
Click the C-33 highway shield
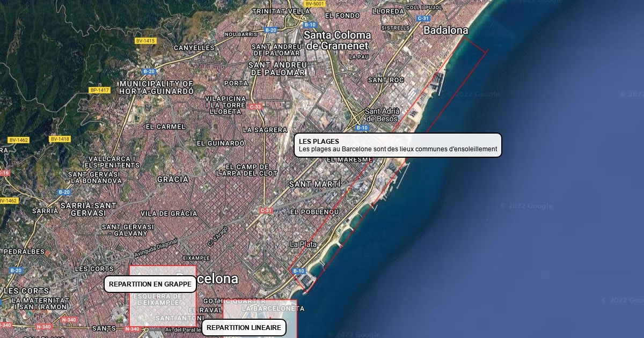(x=255, y=107)
